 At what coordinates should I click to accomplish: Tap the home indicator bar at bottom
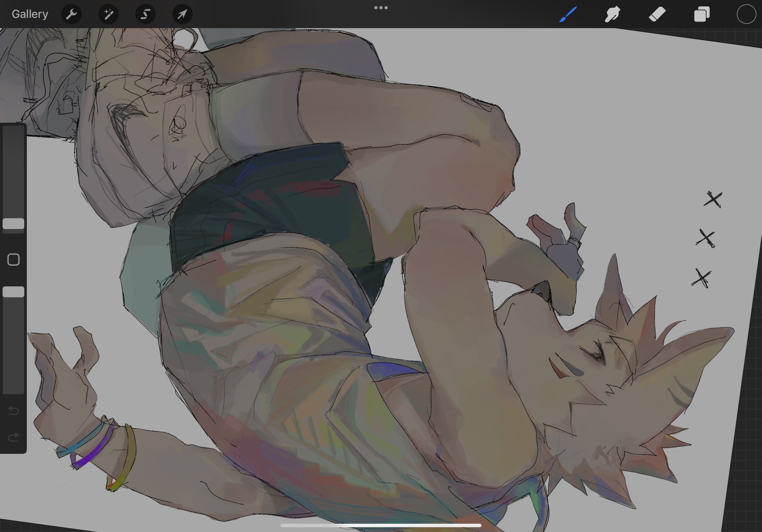point(381,525)
